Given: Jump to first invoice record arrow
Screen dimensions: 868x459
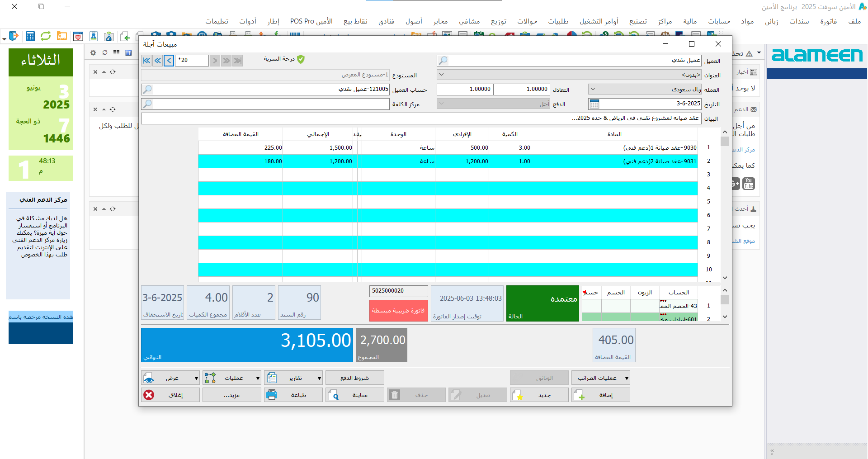Looking at the screenshot, I should coord(146,60).
